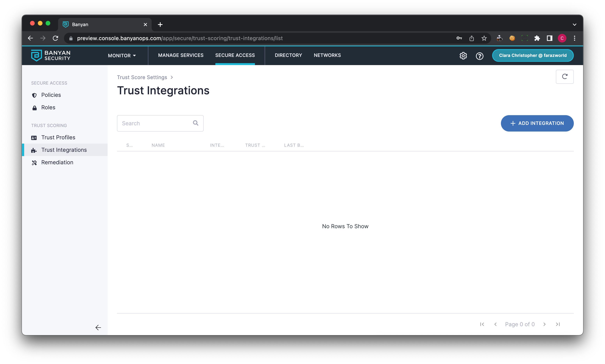
Task: Reload the browser page
Action: pos(55,38)
